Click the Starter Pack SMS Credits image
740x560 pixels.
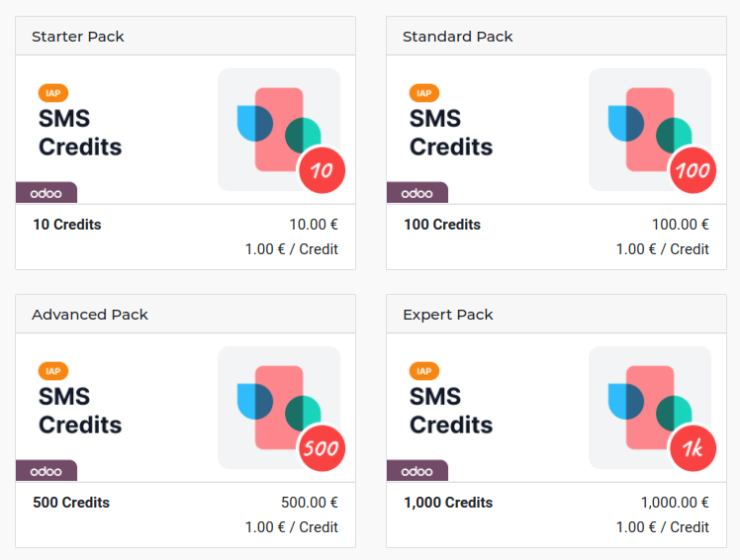pyautogui.click(x=185, y=130)
